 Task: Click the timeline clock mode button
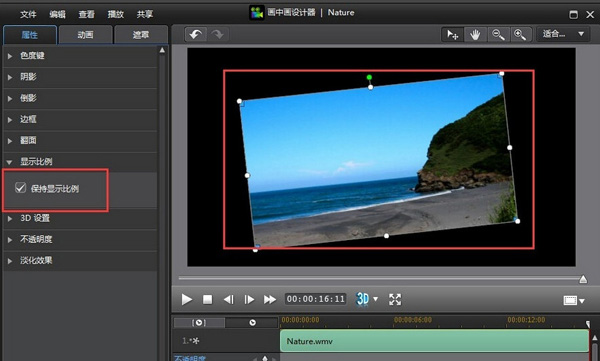(x=252, y=323)
